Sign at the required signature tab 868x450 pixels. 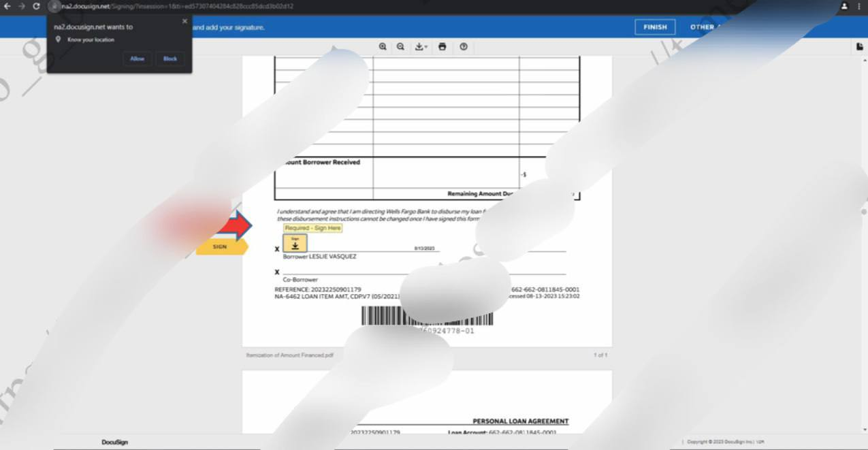[x=295, y=243]
